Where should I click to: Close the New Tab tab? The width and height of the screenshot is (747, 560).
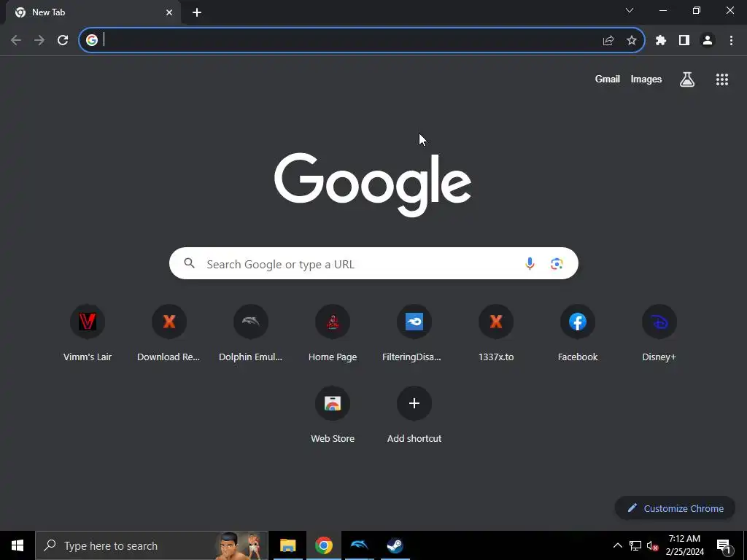click(169, 12)
